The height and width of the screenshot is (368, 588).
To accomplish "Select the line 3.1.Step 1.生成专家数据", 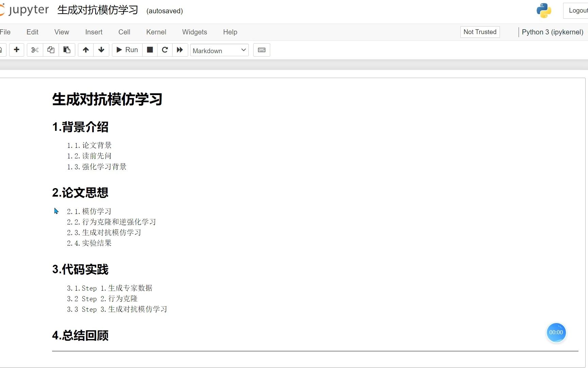I will click(110, 288).
